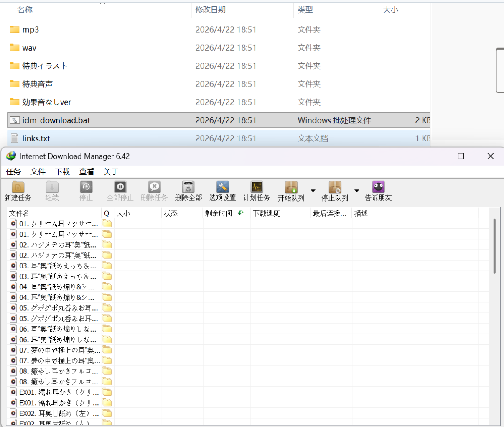504x427 pixels.
Task: Open the 文件 menu in IDM
Action: (x=38, y=171)
